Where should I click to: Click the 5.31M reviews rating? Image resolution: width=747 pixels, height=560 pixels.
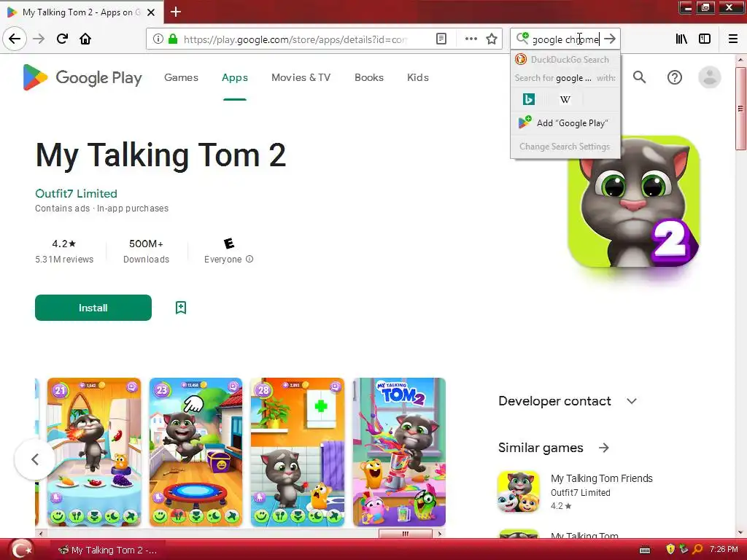(64, 251)
